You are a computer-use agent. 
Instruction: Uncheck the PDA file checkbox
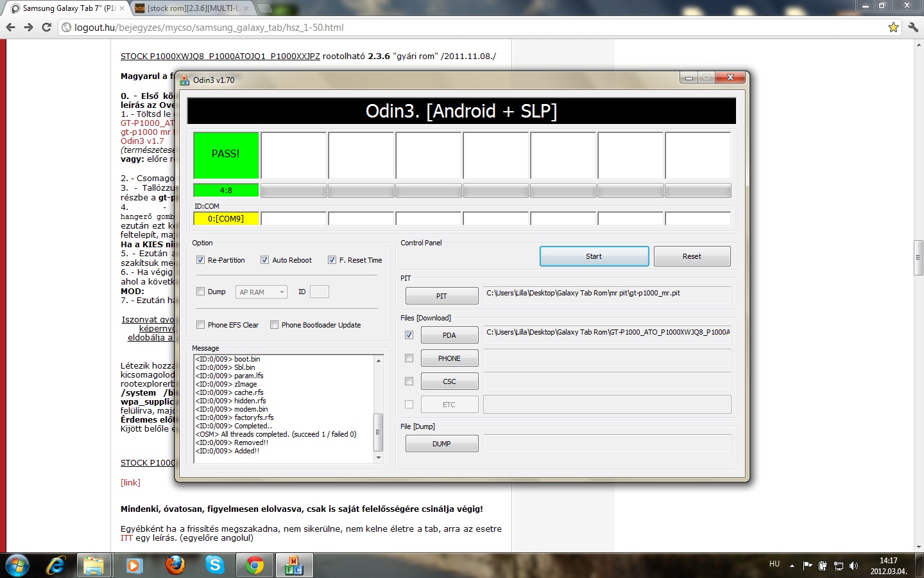tap(409, 335)
